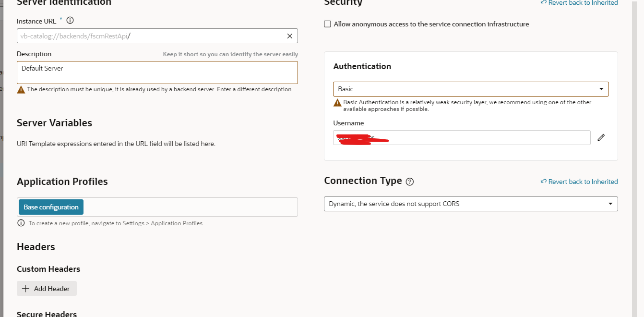Click the Application Profiles info icon

21,223
